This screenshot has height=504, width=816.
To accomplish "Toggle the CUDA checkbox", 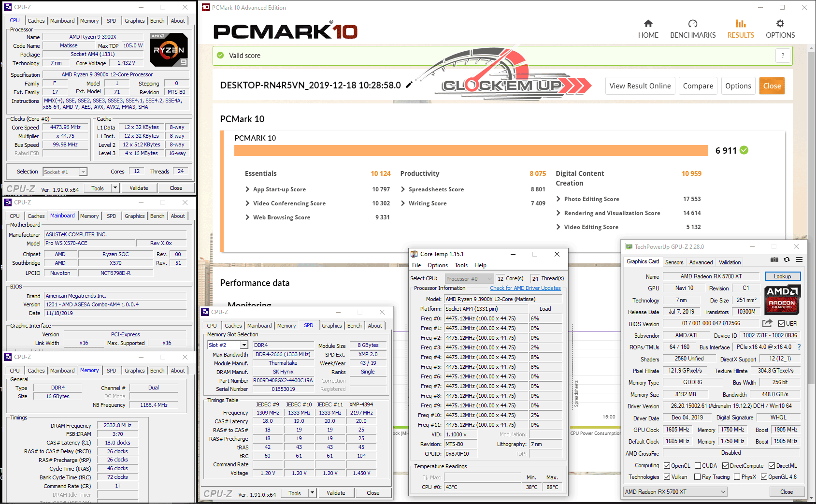I will 698,466.
